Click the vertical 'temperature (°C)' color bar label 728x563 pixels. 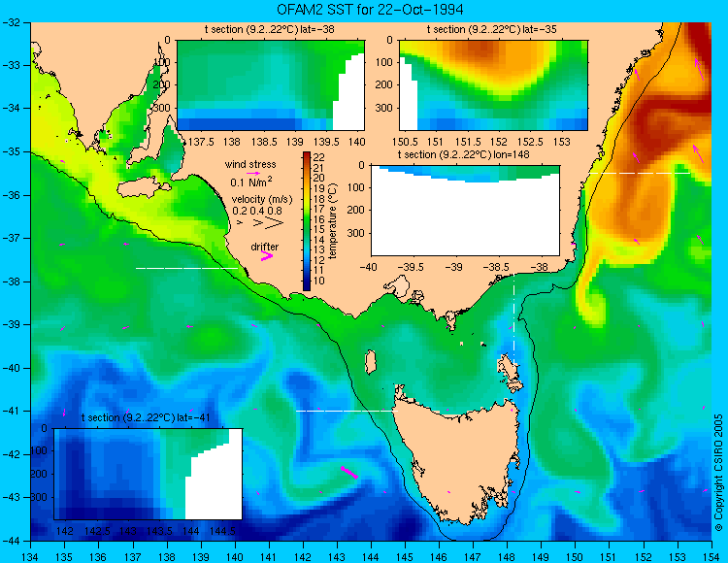pyautogui.click(x=333, y=220)
